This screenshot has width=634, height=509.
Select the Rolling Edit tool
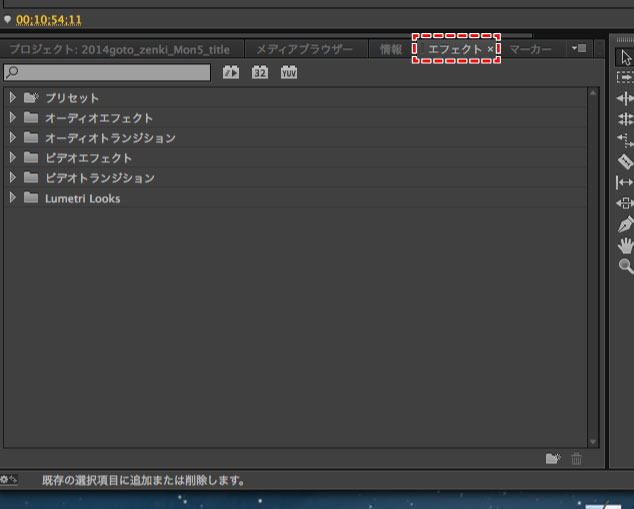(626, 119)
